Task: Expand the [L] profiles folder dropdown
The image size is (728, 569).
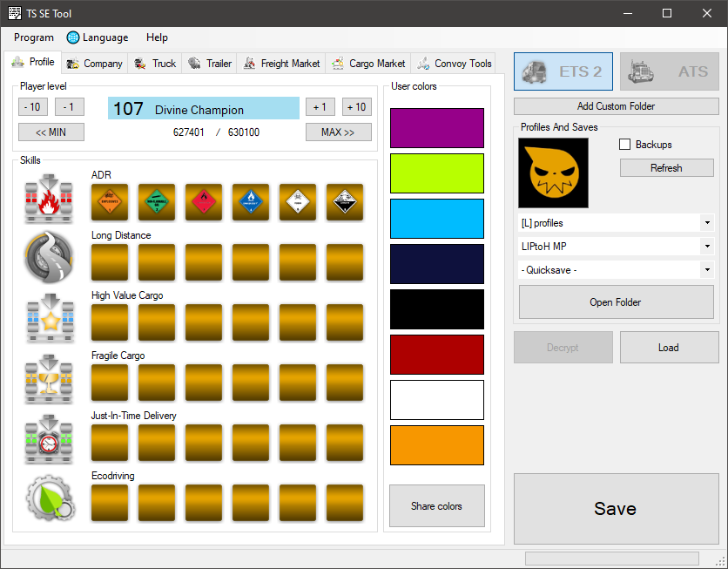Action: click(616, 223)
